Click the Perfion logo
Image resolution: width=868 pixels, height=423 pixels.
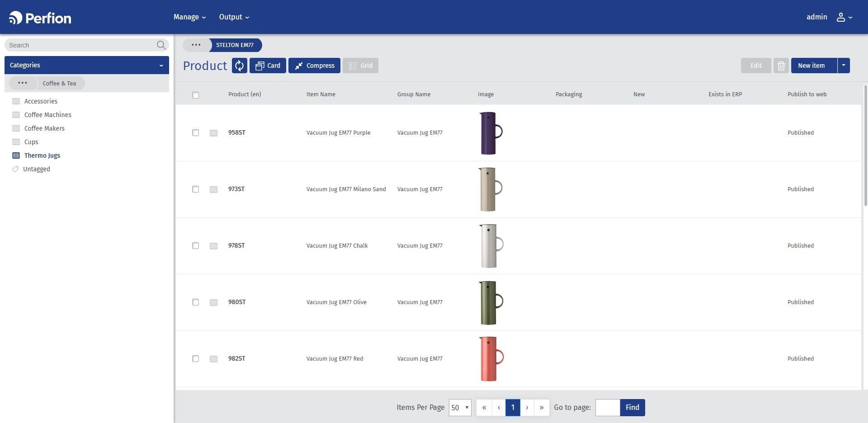click(40, 17)
